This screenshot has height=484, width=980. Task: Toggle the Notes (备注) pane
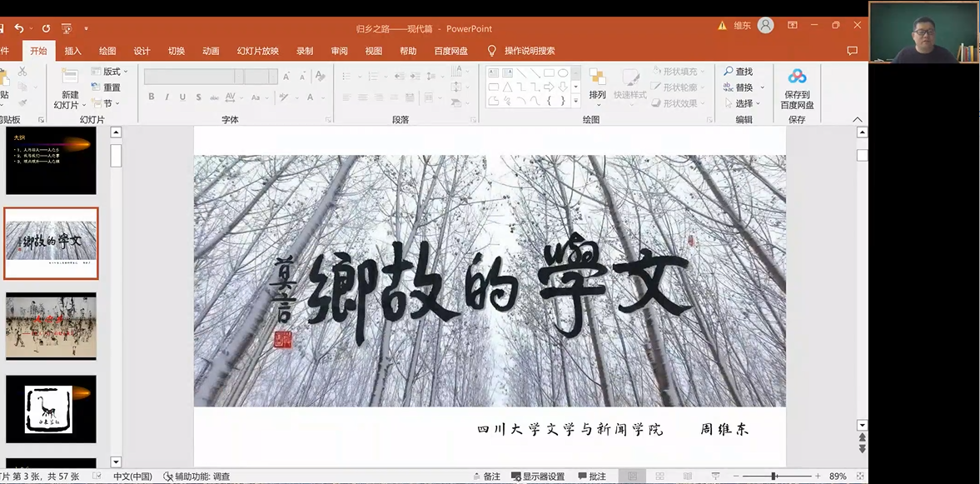pyautogui.click(x=485, y=477)
